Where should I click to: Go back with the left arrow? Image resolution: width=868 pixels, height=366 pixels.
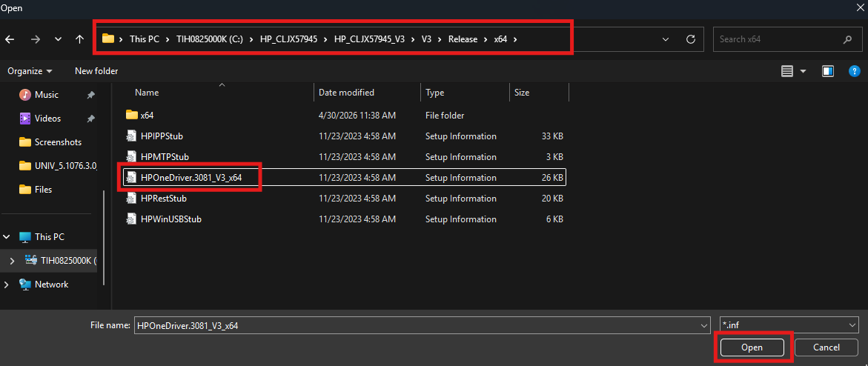pyautogui.click(x=10, y=39)
